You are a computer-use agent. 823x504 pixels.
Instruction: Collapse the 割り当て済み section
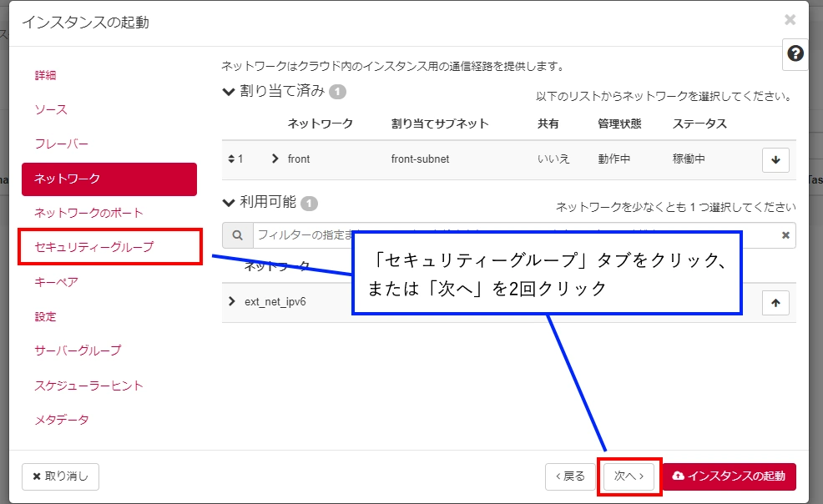229,92
